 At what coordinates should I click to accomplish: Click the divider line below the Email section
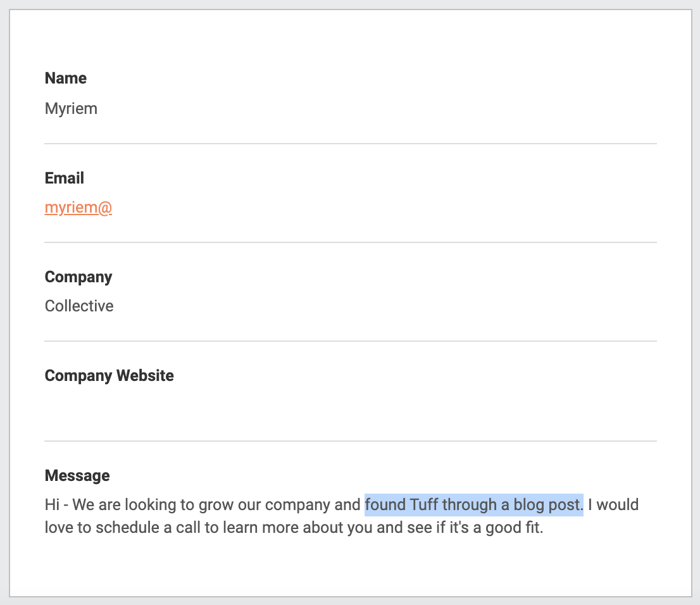351,242
